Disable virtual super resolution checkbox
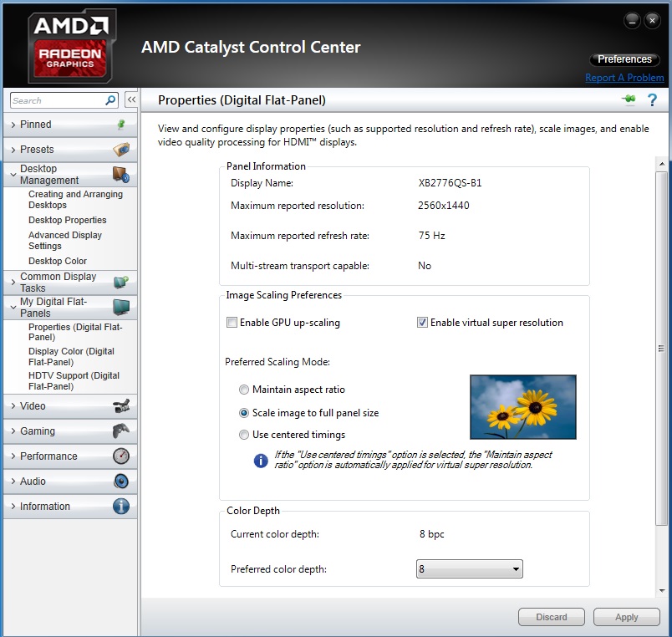Viewport: 672px width, 637px height. pyautogui.click(x=422, y=323)
